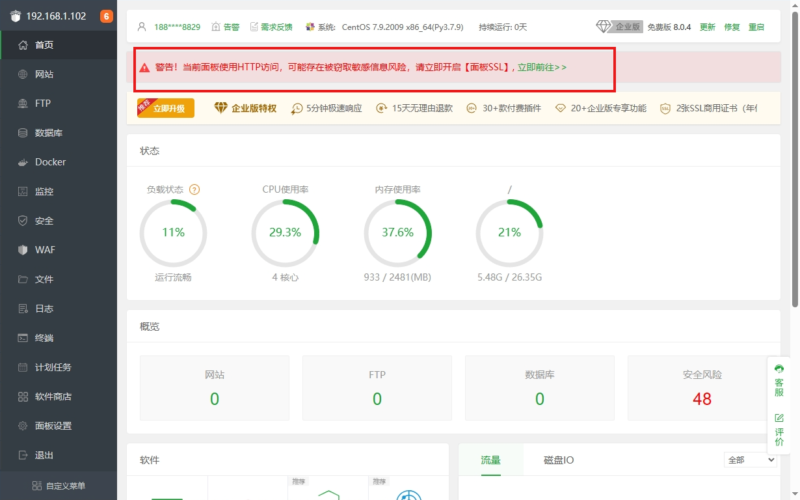The image size is (800, 500).
Task: Click the orange notification badge 6
Action: coord(106,16)
